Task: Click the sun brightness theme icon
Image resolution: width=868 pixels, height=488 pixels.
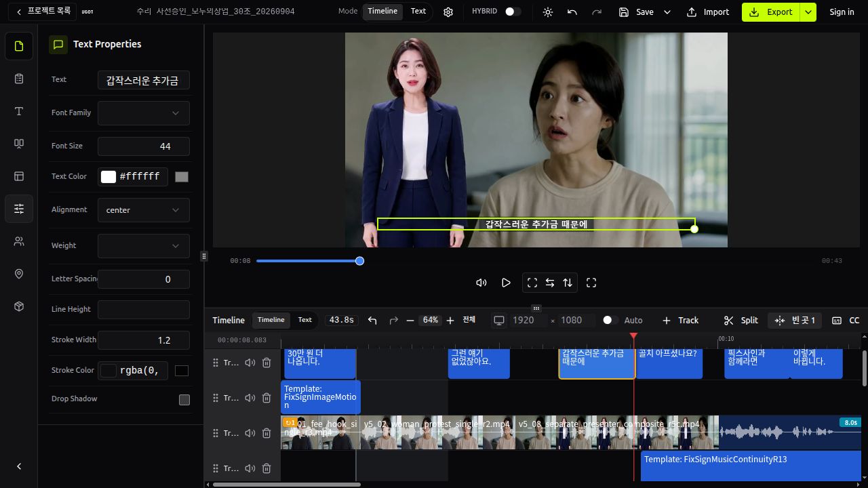Action: point(548,12)
